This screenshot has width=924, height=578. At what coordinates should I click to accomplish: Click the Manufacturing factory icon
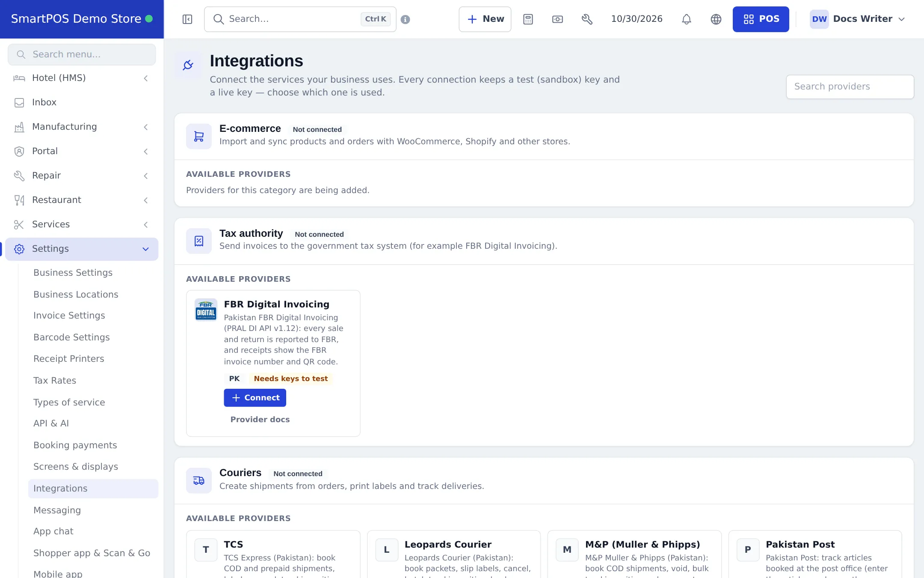(x=19, y=127)
